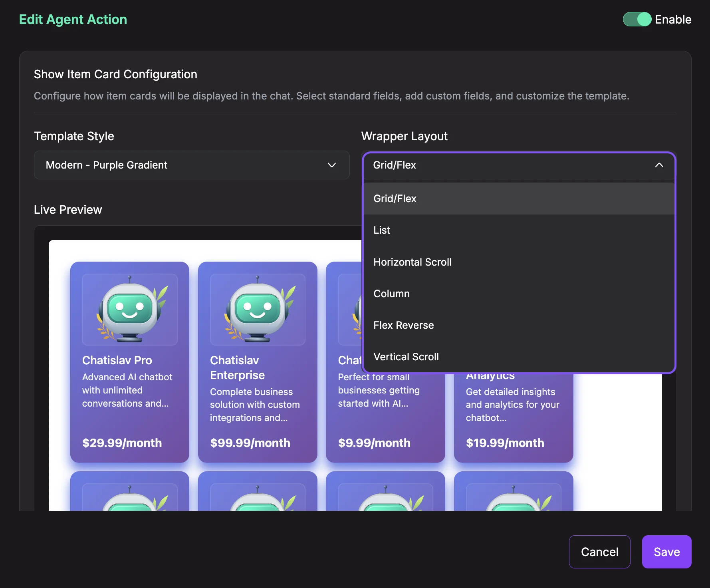Toggle the Enable switch for the agent action
The height and width of the screenshot is (588, 710).
(x=637, y=19)
